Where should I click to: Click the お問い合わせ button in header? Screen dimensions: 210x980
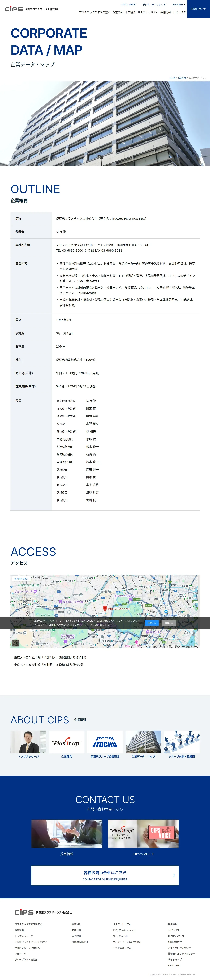point(199,9)
